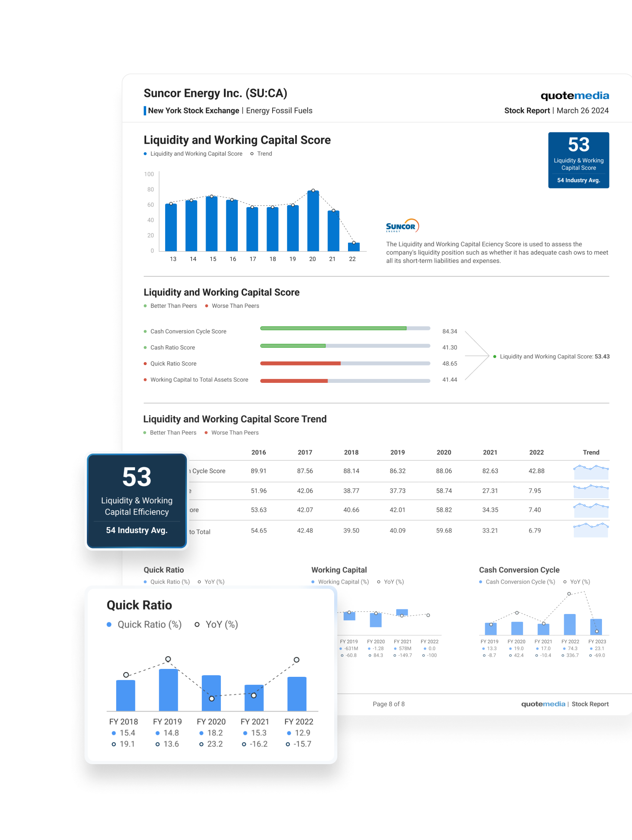Screen dimensions: 632x840
Task: Click the Quick Ratio Score red progress bar
Action: click(300, 363)
